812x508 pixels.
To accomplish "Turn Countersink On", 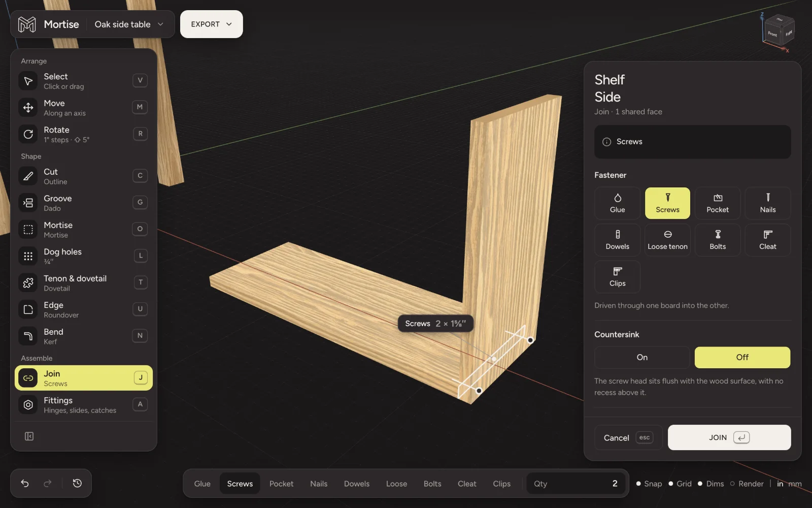I will pyautogui.click(x=642, y=357).
